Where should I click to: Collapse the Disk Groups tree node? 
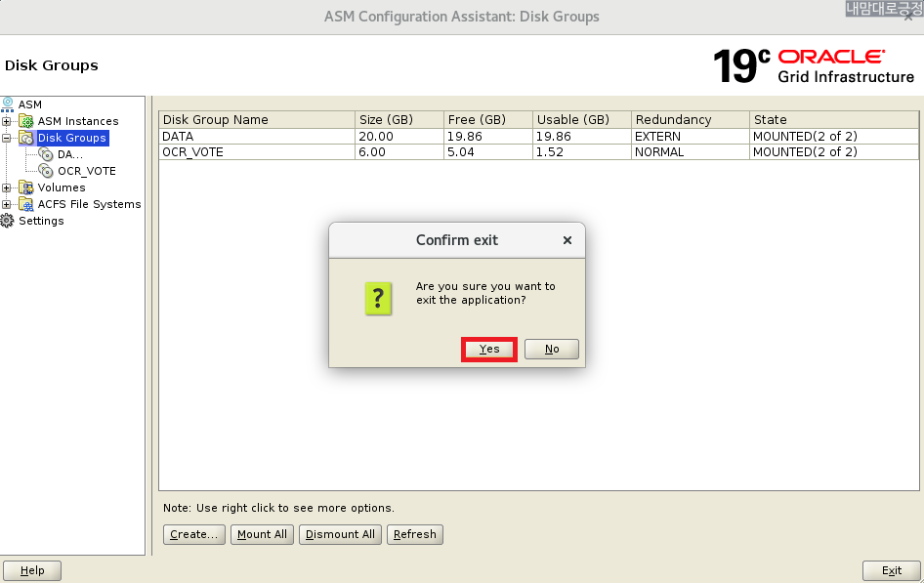click(7, 138)
